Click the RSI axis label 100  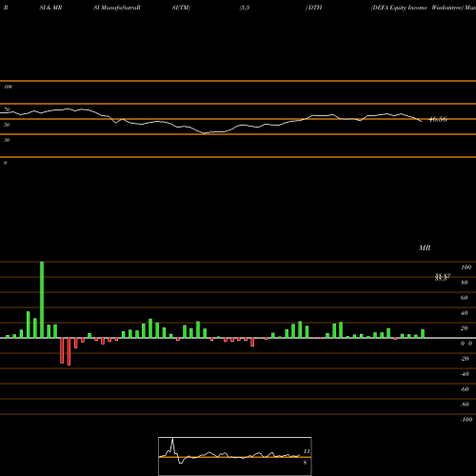tap(8, 87)
